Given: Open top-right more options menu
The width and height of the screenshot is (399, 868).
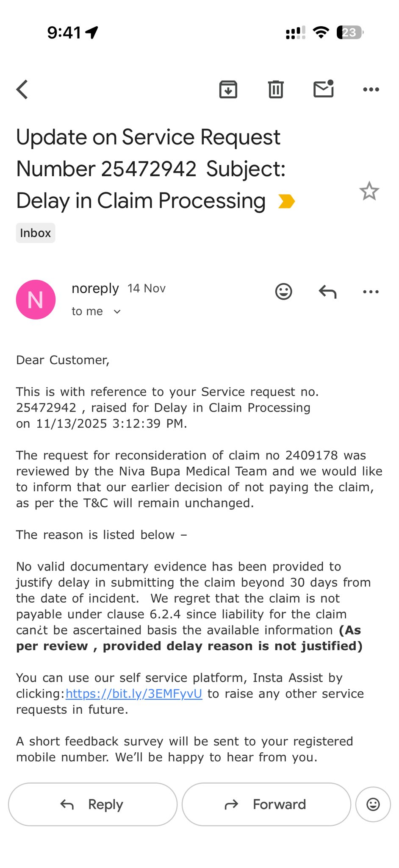Looking at the screenshot, I should (x=371, y=89).
